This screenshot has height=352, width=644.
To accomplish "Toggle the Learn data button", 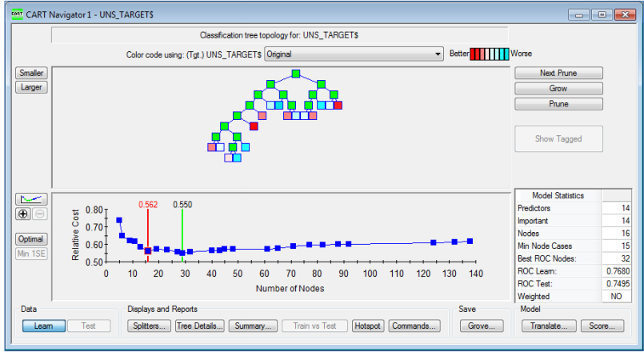I will pyautogui.click(x=43, y=326).
